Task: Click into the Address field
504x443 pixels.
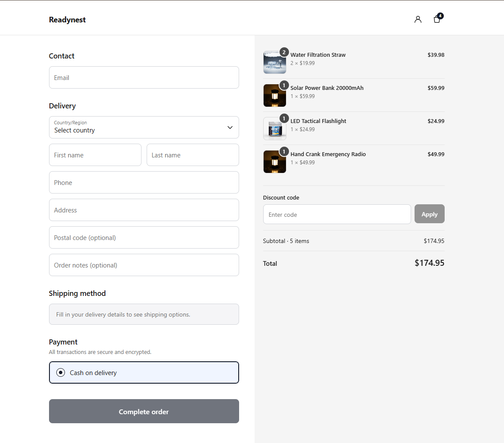Action: 144,210
